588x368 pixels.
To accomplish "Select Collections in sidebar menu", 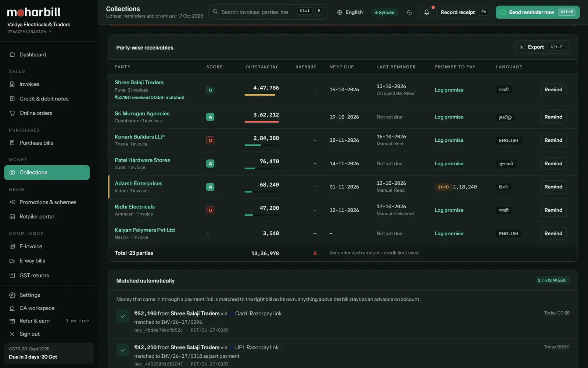I will click(47, 173).
